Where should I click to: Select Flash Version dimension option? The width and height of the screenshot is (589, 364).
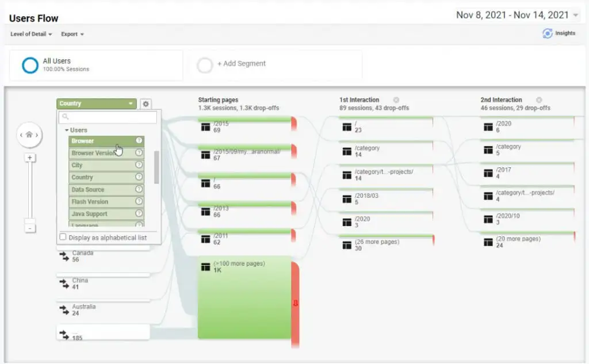click(106, 201)
